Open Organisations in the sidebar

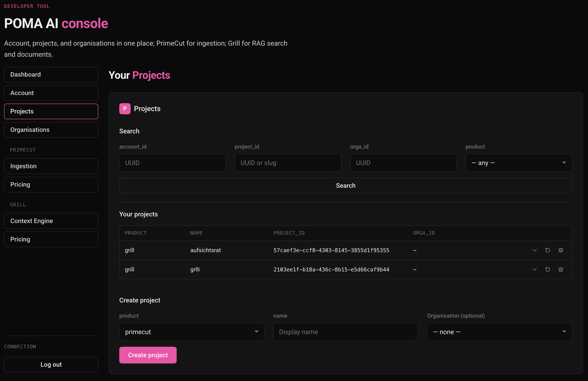[51, 130]
